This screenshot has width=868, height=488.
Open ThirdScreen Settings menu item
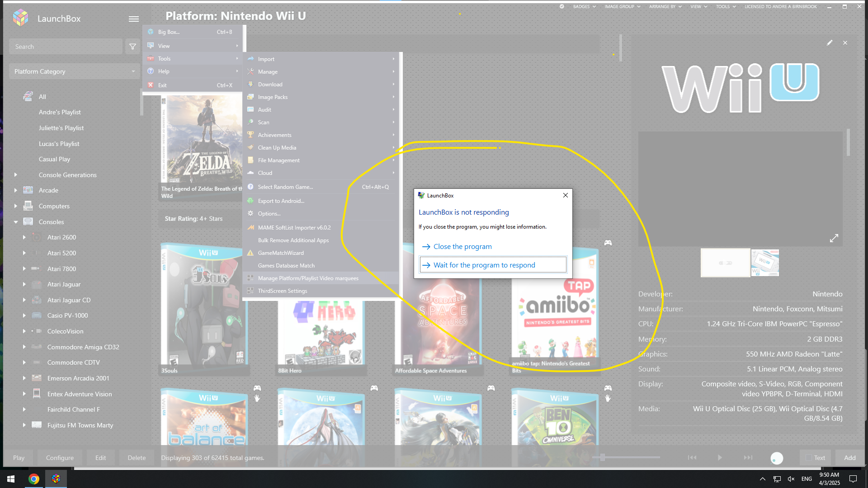click(x=321, y=291)
